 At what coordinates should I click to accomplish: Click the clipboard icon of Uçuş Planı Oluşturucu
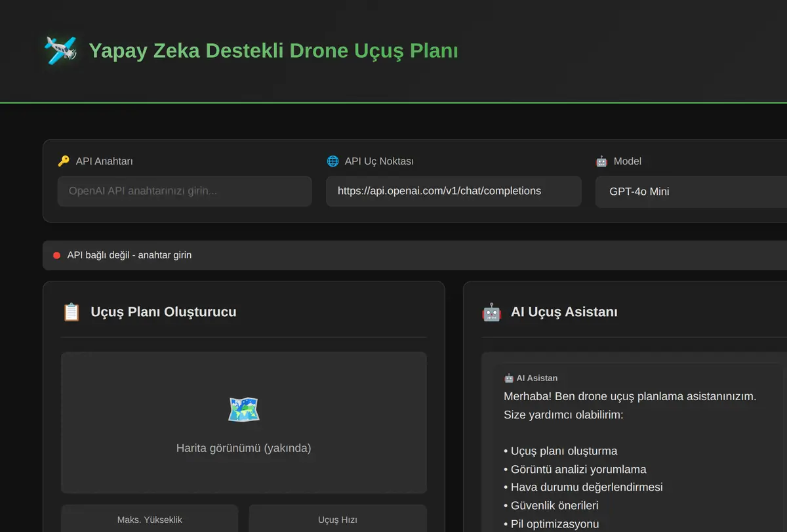71,312
